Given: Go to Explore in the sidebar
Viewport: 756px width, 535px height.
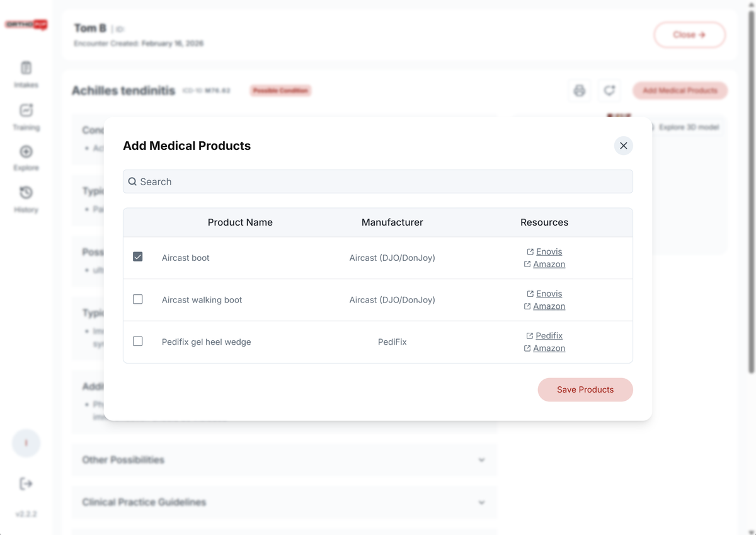Looking at the screenshot, I should coord(26,158).
